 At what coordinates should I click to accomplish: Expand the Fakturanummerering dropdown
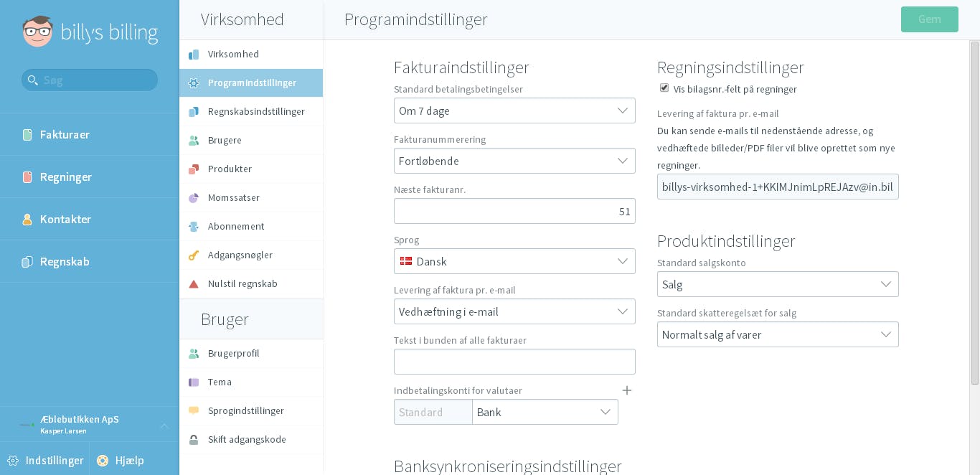[x=514, y=161]
